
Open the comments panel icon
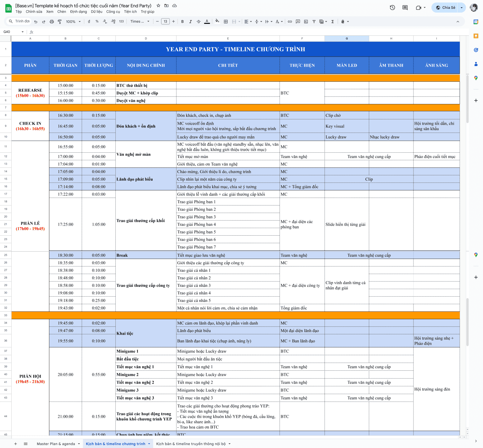405,8
